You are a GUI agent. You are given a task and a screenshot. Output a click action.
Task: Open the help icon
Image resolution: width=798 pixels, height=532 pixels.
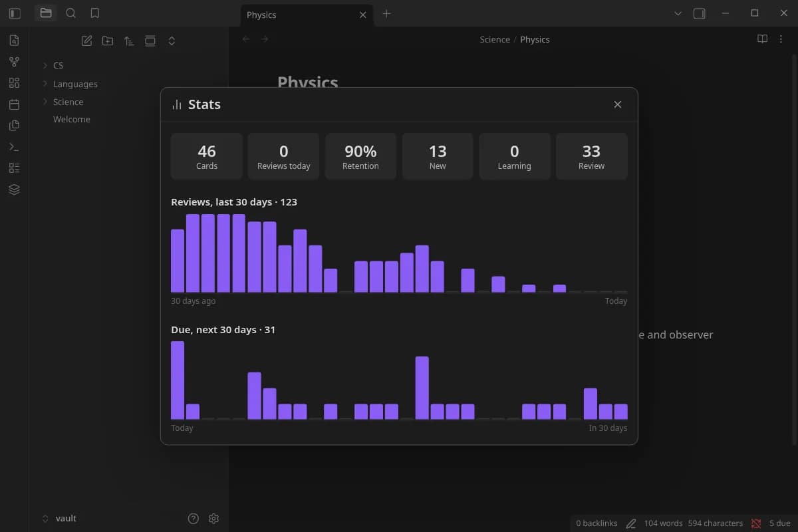click(194, 519)
